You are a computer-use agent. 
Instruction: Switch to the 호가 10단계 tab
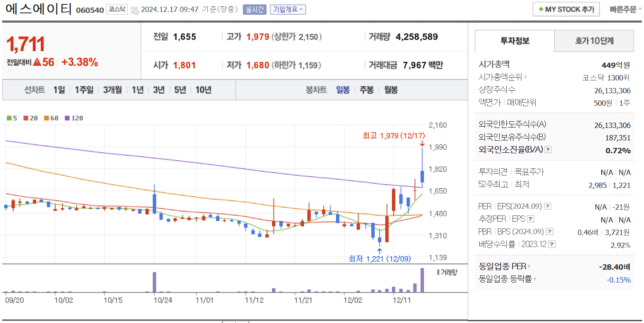(594, 40)
